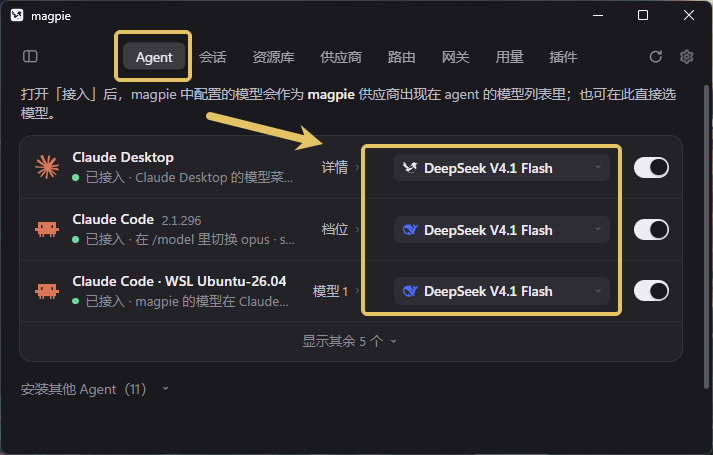Minimize the magpie window
The height and width of the screenshot is (455, 713).
pyautogui.click(x=598, y=15)
